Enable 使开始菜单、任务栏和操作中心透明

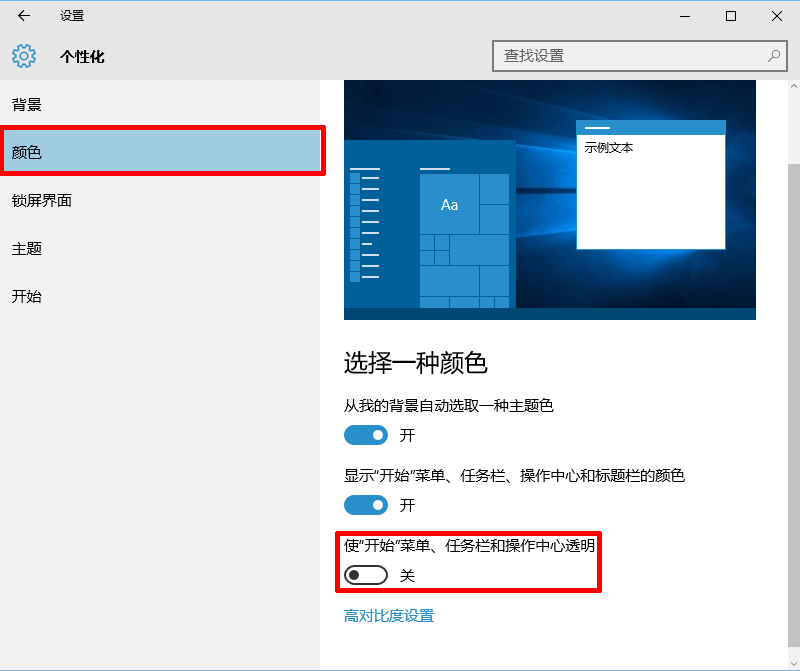[365, 575]
